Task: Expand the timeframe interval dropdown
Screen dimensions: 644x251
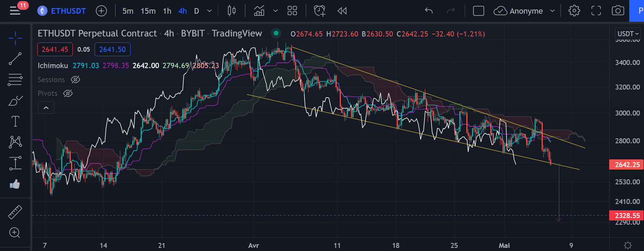Action: point(210,11)
